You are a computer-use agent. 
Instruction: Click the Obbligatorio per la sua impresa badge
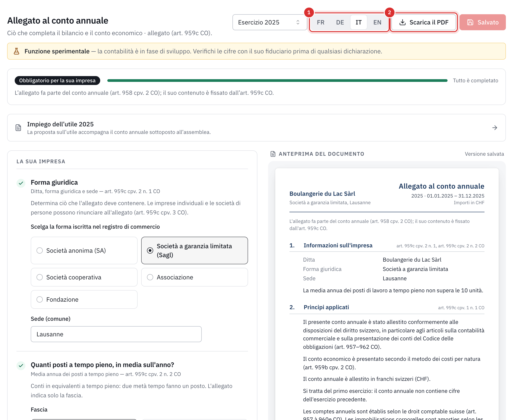(x=57, y=81)
